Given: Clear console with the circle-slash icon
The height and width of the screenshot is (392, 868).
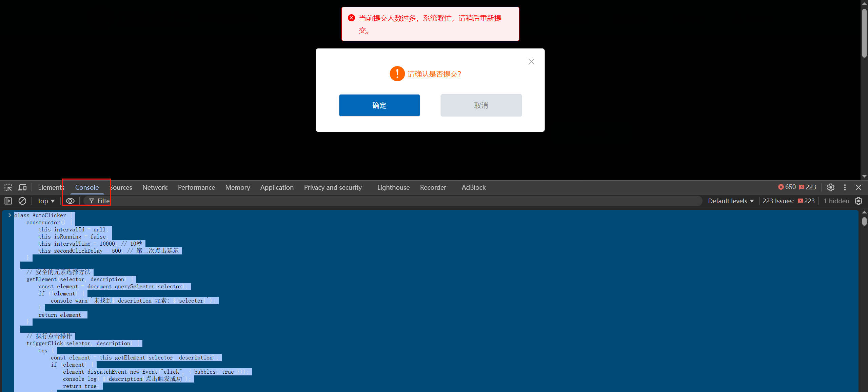Looking at the screenshot, I should click(22, 201).
